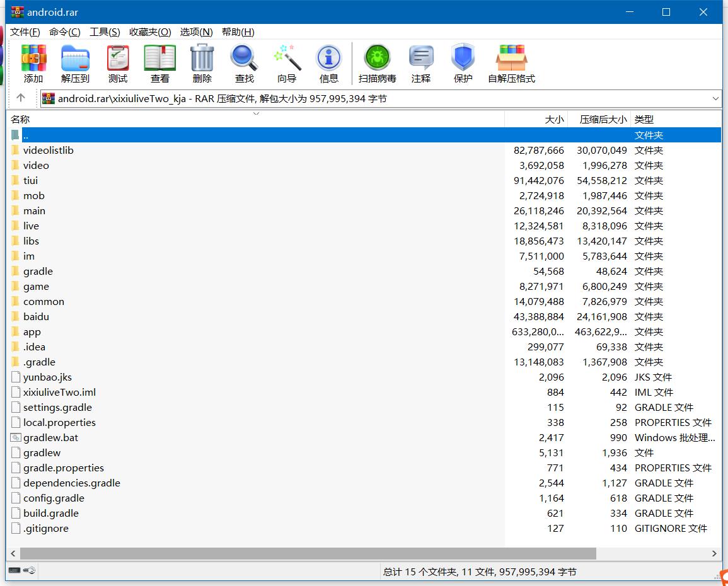Select the main folder name

pos(35,210)
